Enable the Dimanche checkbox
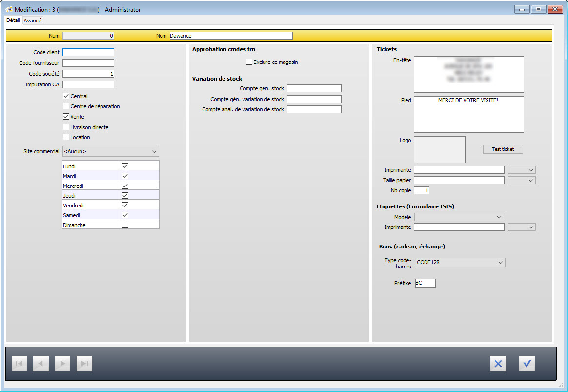Image resolution: width=568 pixels, height=392 pixels. [x=125, y=225]
